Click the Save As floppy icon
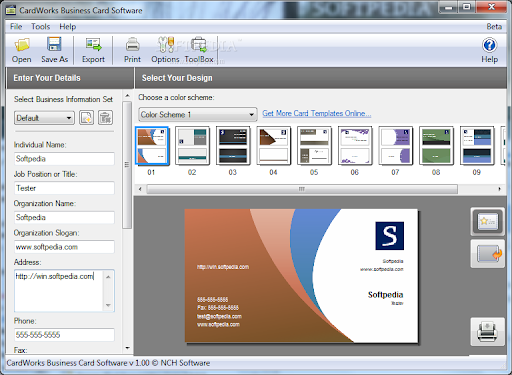The height and width of the screenshot is (375, 512). pyautogui.click(x=54, y=44)
